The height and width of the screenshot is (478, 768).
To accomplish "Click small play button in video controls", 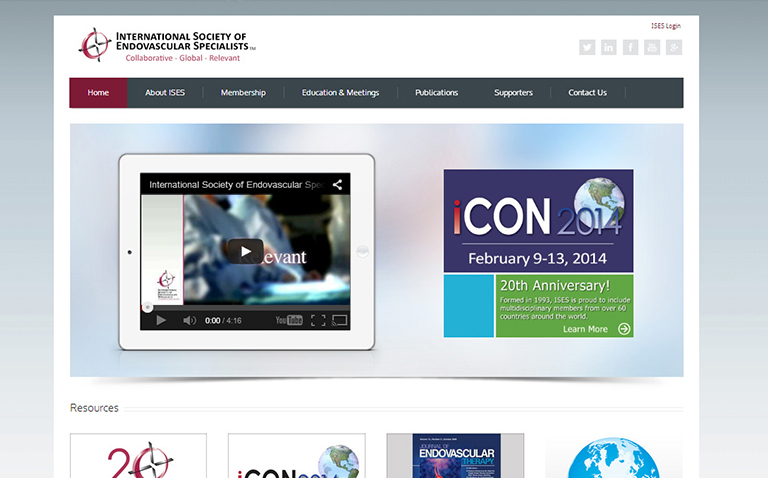I will 161,320.
